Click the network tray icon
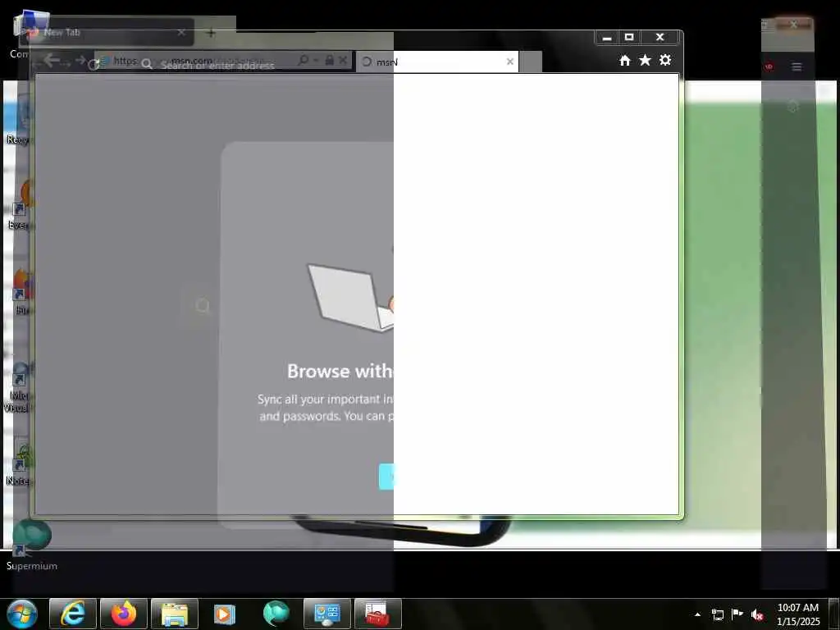 tap(717, 614)
